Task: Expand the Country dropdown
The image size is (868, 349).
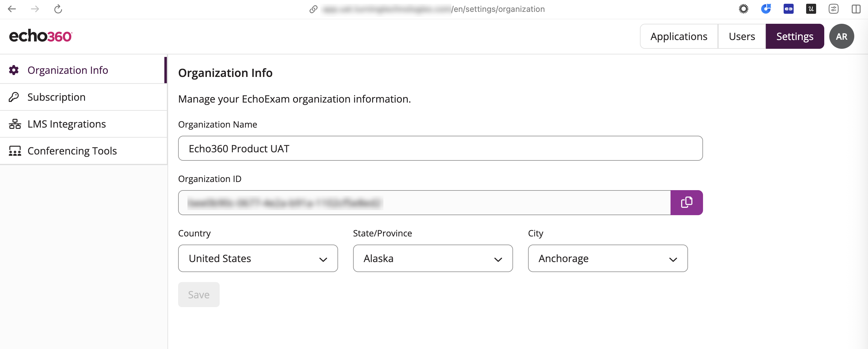Action: pyautogui.click(x=258, y=258)
